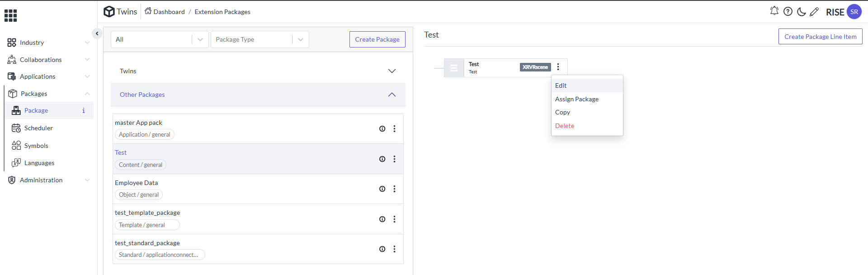Screen dimensions: 868x275
Task: Click kebab menu on Test line item
Action: pos(558,67)
